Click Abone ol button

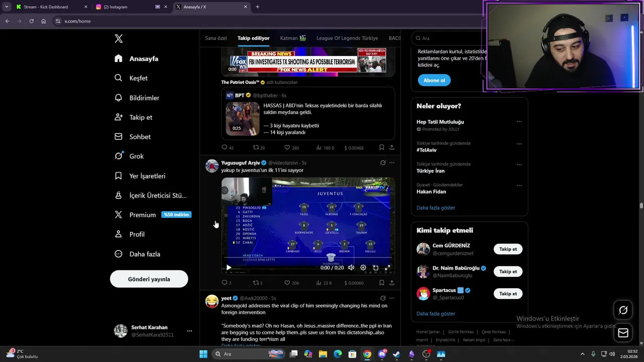(x=434, y=80)
